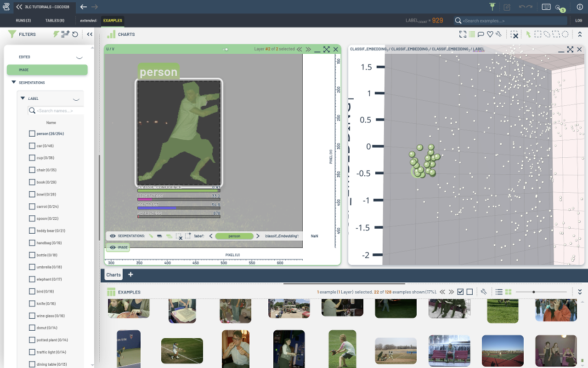Viewport: 588px width, 368px height.
Task: Open the LOG button
Action: [578, 21]
